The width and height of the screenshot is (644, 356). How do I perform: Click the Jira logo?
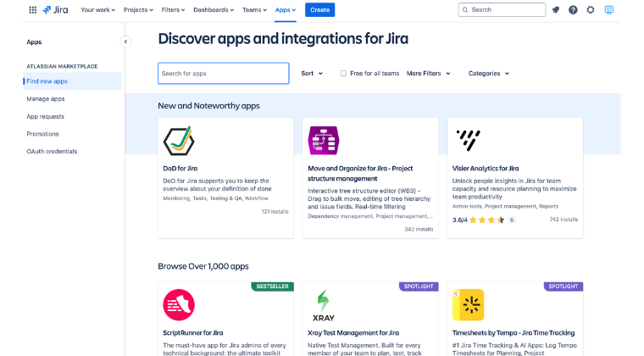point(55,10)
